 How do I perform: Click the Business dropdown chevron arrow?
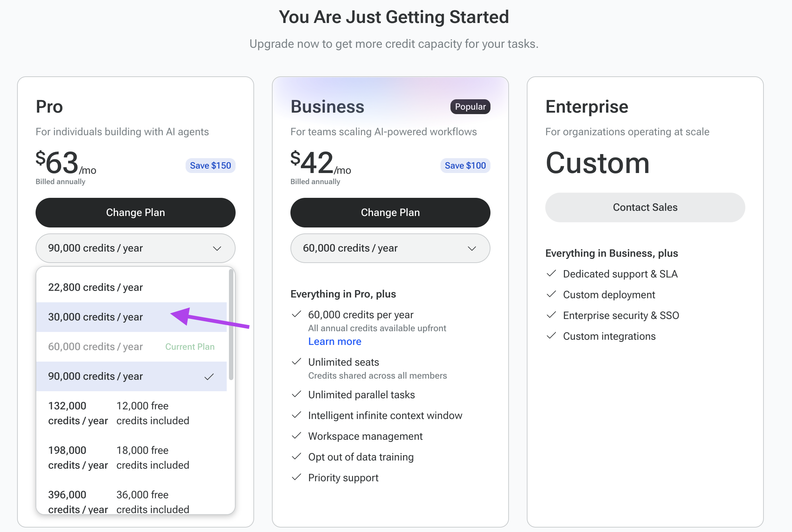[x=472, y=248]
